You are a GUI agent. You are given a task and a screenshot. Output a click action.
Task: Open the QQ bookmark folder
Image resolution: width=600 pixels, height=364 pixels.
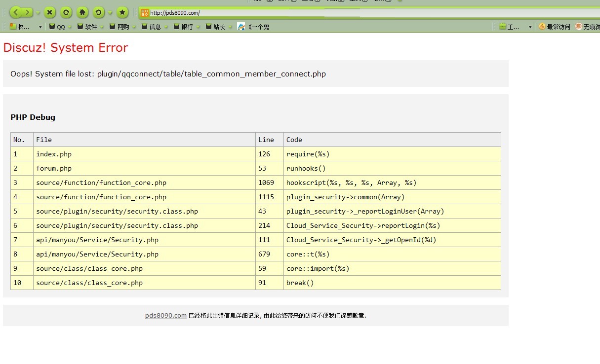tap(57, 27)
